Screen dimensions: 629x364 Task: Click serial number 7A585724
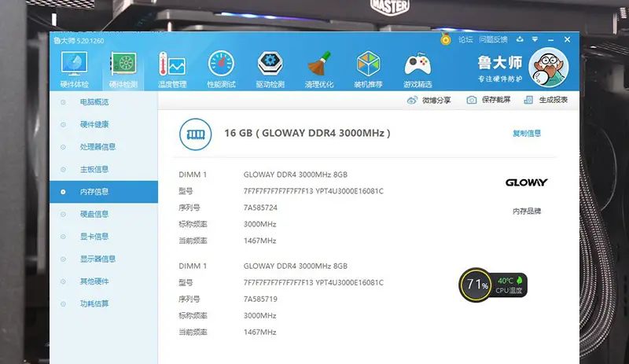coord(260,208)
